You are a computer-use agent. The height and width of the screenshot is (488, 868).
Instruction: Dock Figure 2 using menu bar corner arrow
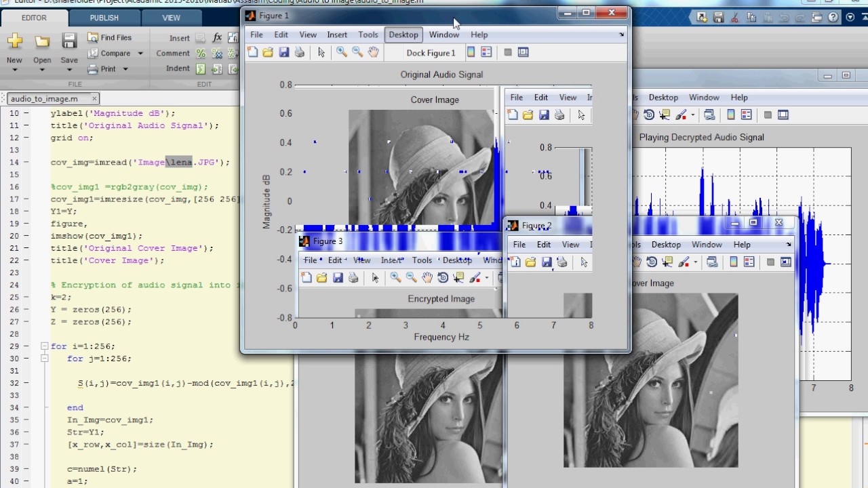tap(788, 245)
